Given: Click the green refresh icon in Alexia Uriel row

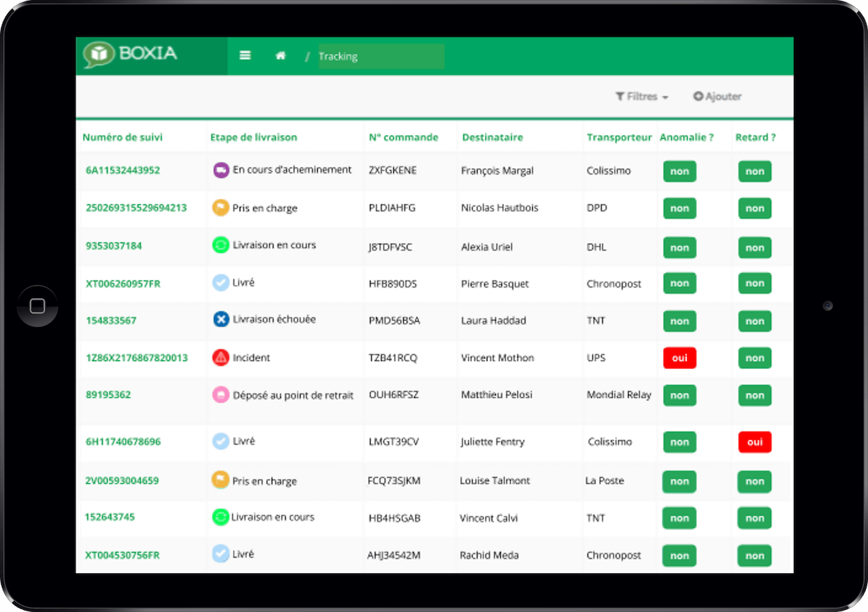Looking at the screenshot, I should click(x=221, y=245).
